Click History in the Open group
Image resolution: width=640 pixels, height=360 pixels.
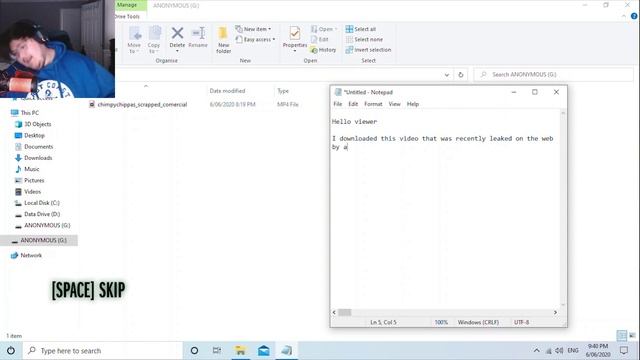(x=323, y=50)
